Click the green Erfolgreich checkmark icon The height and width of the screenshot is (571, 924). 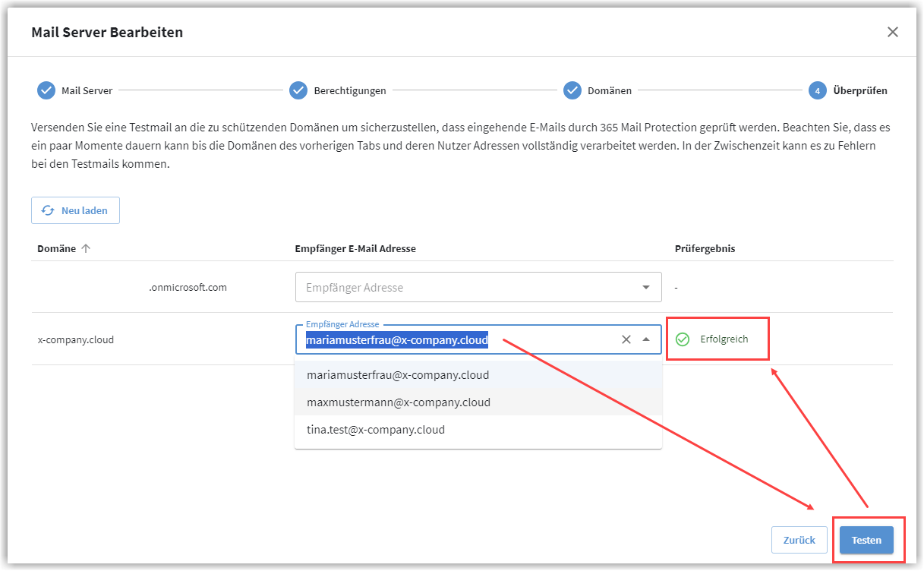683,339
